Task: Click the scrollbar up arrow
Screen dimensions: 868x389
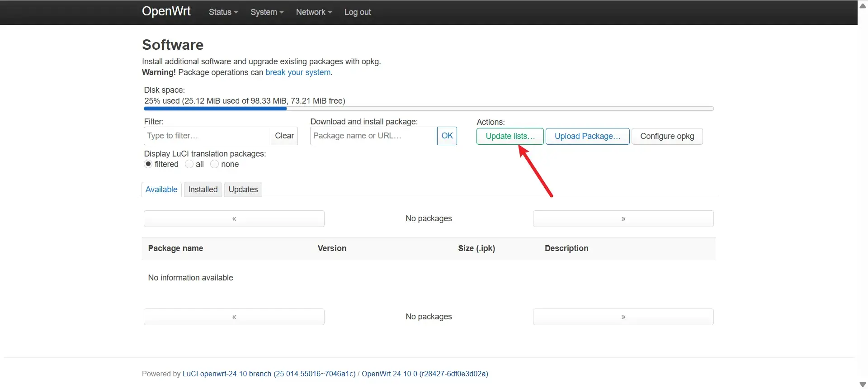Action: pyautogui.click(x=863, y=6)
